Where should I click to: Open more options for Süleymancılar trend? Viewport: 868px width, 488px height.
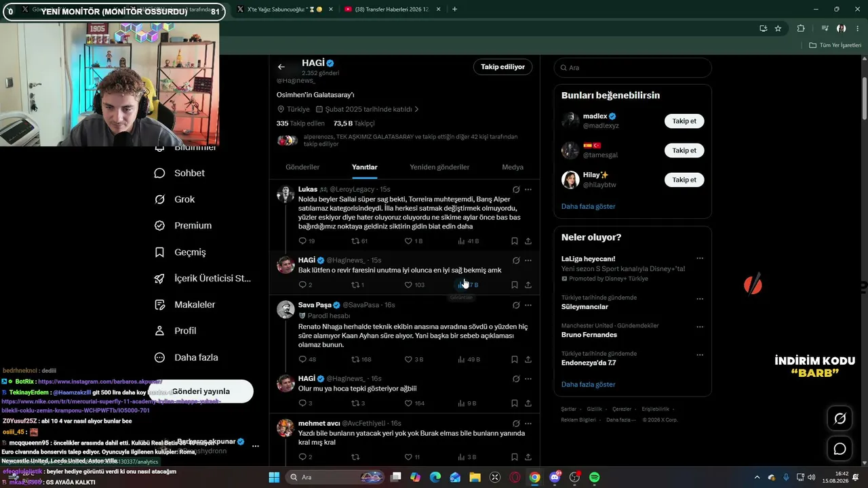click(x=700, y=298)
